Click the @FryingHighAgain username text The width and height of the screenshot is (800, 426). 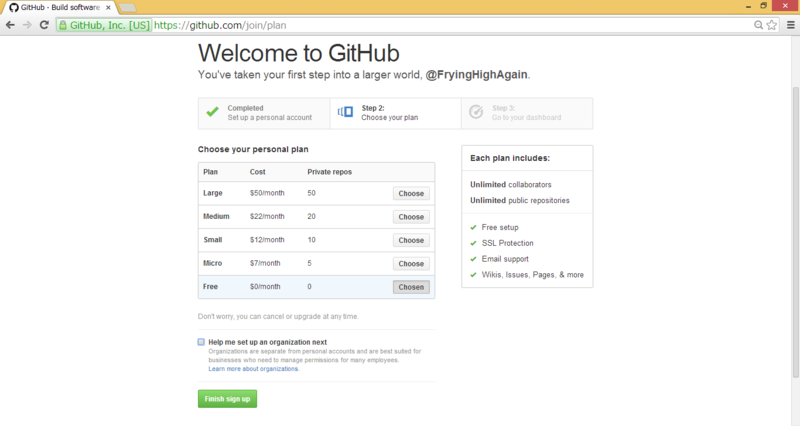tap(477, 74)
